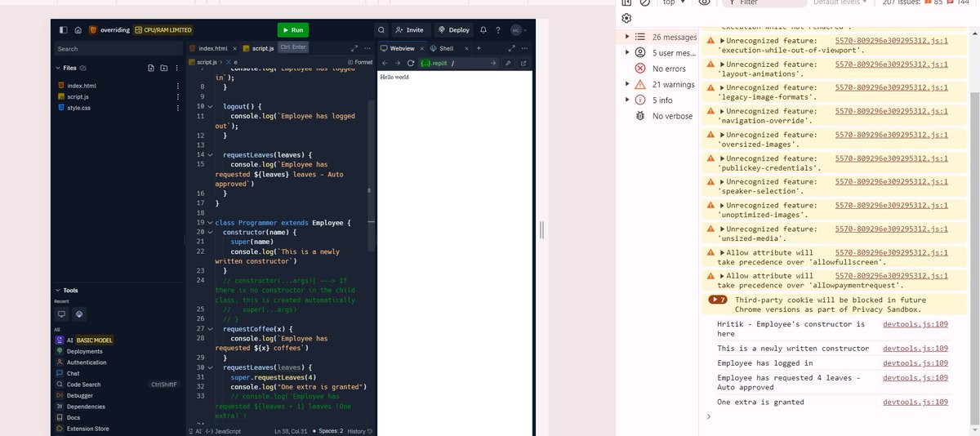Open the top context dropdown in DevTools
The image size is (980, 436).
coord(673,2)
